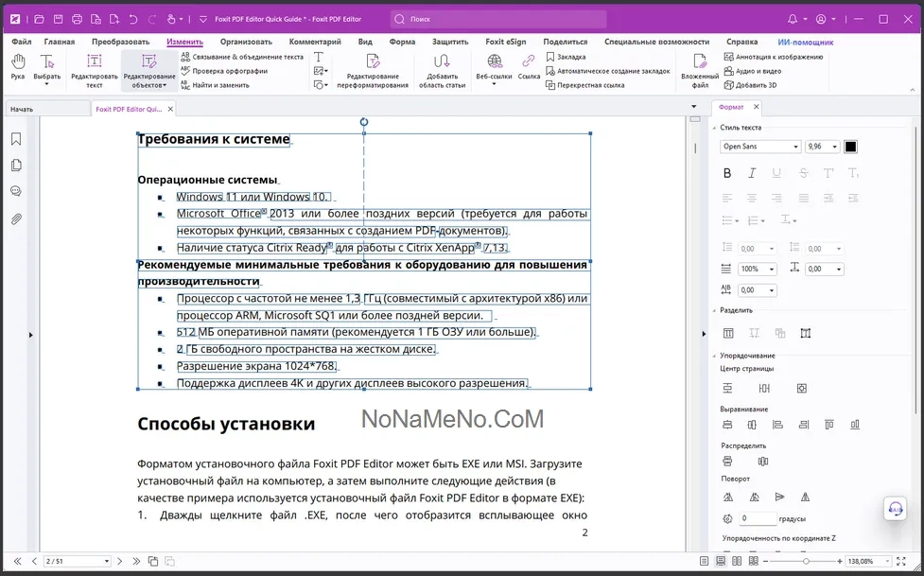Open the Начать document tab
The height and width of the screenshot is (576, 924).
[x=22, y=109]
